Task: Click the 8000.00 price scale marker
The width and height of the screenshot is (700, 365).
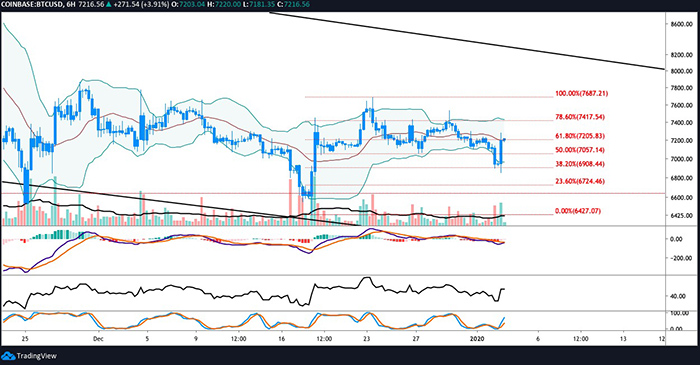Action: coord(680,71)
